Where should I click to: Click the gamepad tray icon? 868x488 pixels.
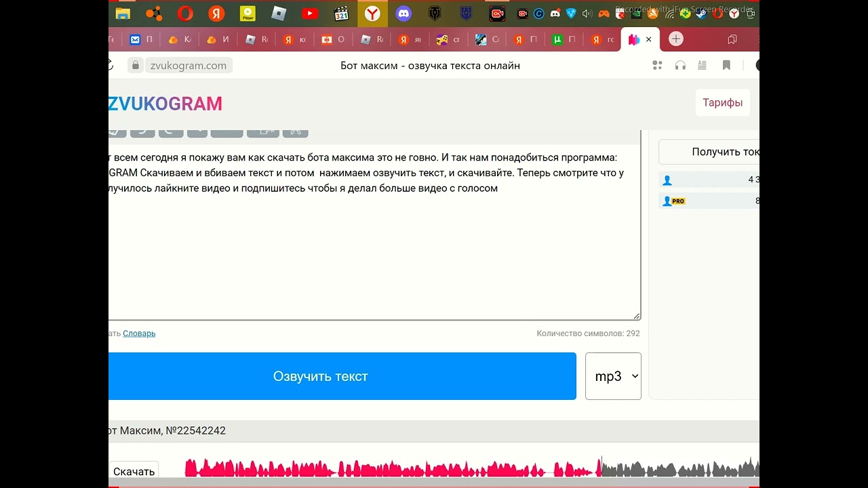604,13
